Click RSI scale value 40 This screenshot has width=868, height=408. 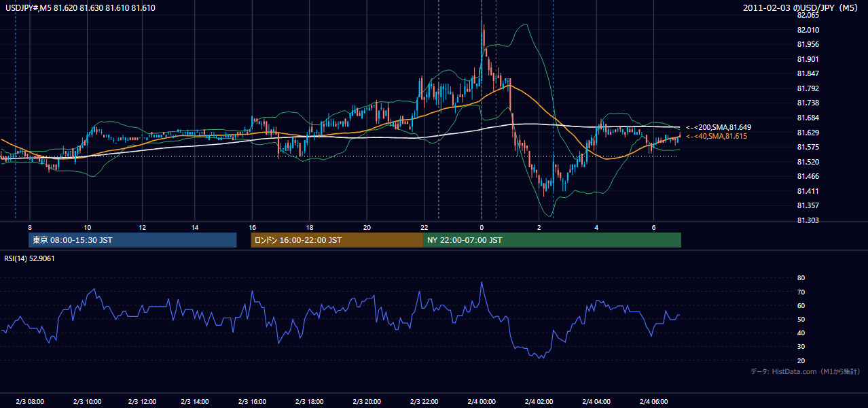pyautogui.click(x=801, y=333)
